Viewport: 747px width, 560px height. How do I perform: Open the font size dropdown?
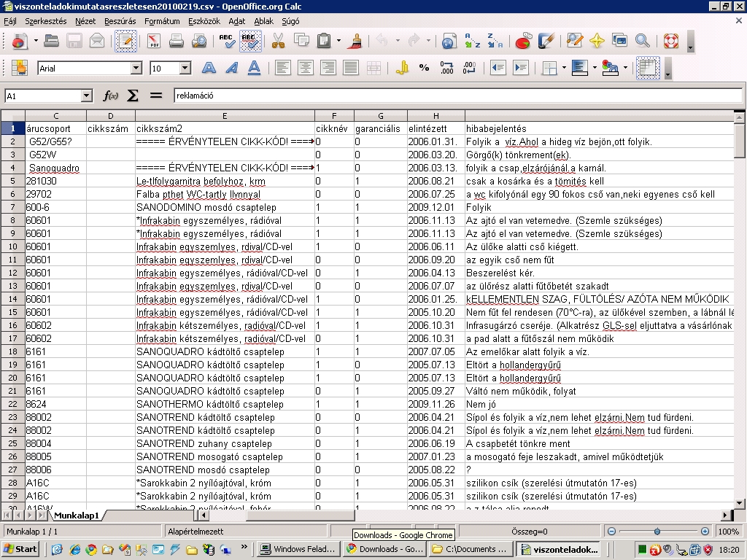tap(185, 68)
